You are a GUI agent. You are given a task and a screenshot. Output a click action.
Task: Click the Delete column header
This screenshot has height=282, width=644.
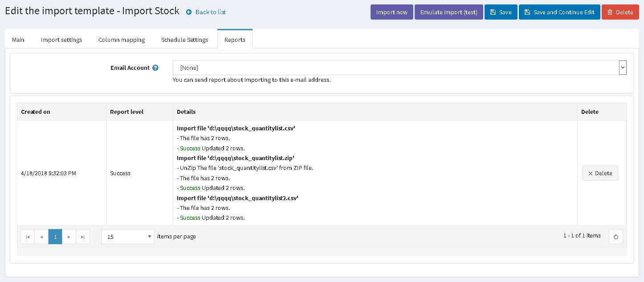pyautogui.click(x=602, y=112)
